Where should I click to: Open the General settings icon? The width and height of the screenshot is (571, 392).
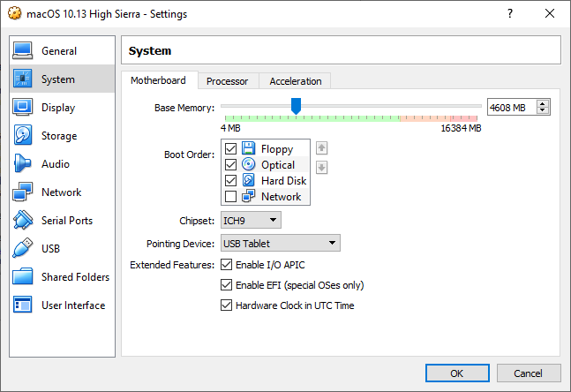click(23, 51)
